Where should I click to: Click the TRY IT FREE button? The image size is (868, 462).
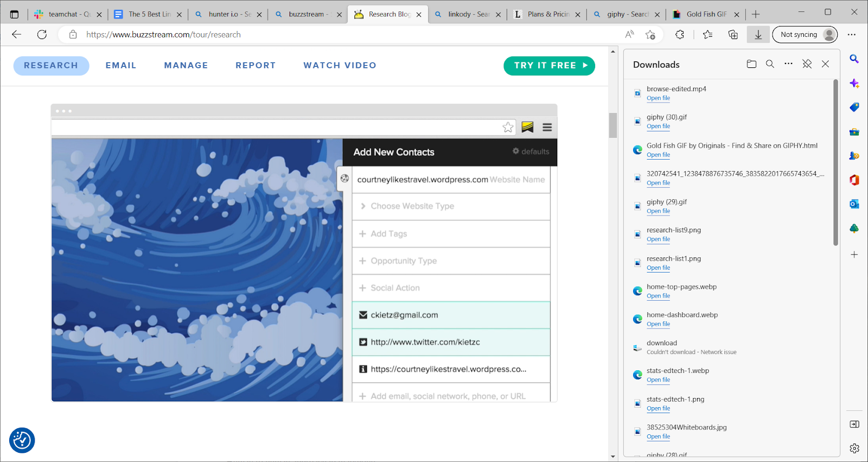550,66
